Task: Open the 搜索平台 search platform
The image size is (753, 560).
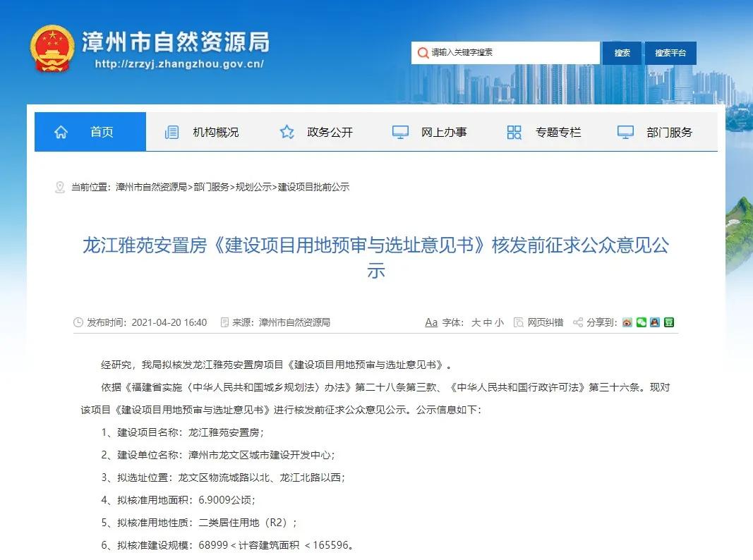Action: pyautogui.click(x=670, y=52)
